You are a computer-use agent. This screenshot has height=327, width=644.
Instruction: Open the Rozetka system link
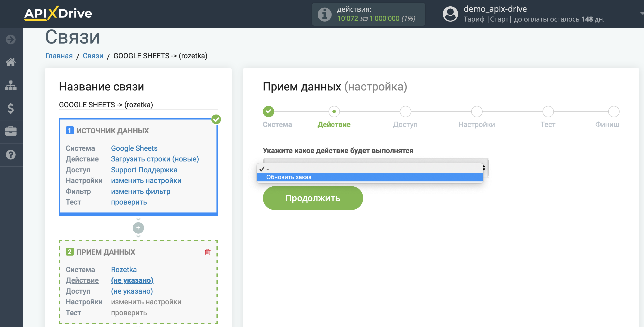(x=124, y=269)
